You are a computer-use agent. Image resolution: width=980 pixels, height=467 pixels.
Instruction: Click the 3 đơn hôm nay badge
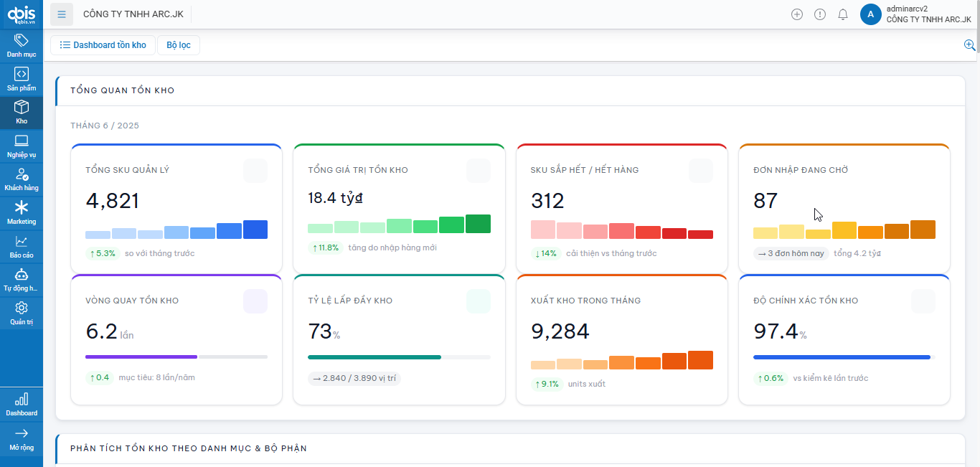(x=791, y=253)
